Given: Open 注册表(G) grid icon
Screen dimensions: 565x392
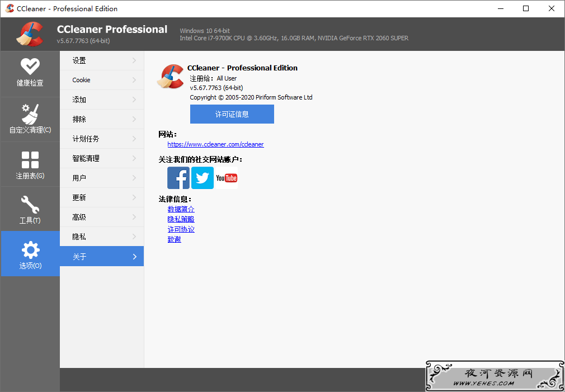Looking at the screenshot, I should tap(30, 164).
